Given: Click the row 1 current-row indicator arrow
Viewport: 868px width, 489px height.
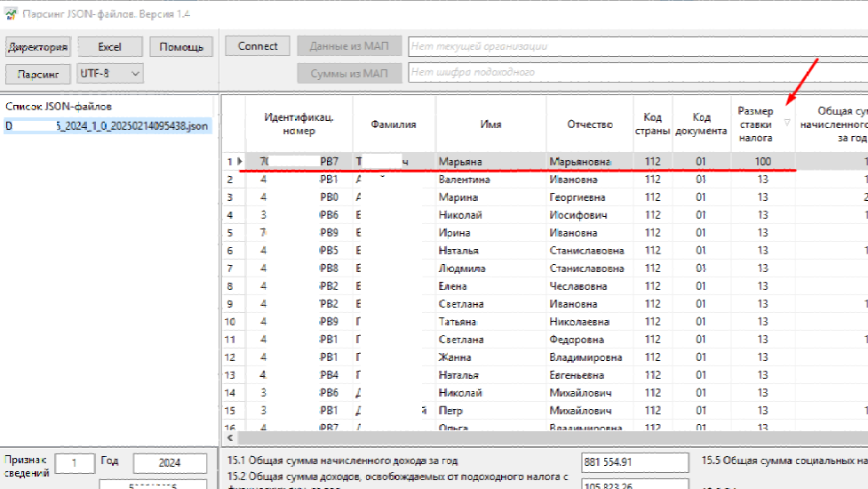Looking at the screenshot, I should click(240, 161).
